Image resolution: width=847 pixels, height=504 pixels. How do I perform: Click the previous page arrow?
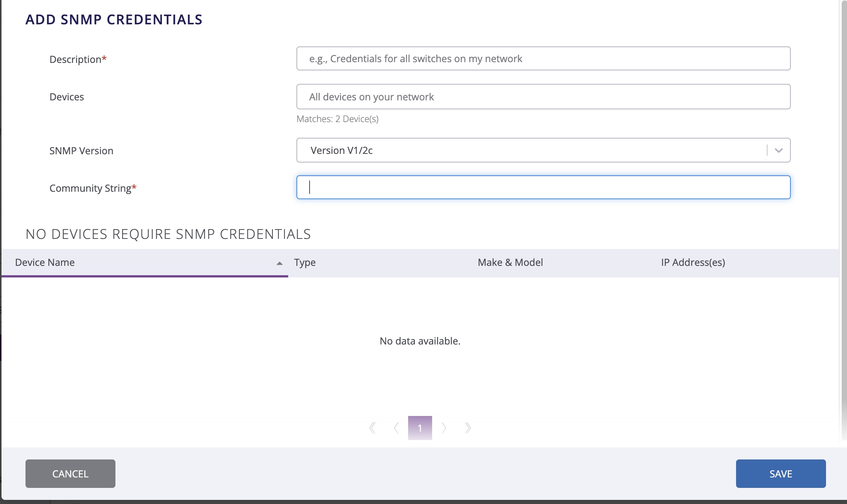point(396,428)
